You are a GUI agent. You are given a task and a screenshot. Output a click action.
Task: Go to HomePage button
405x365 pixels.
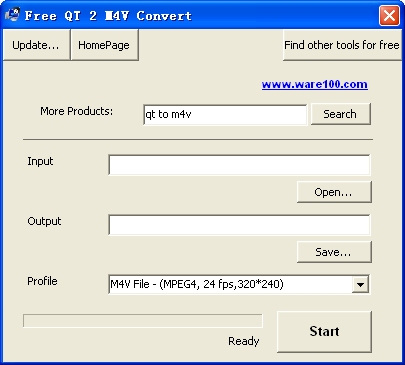coord(104,45)
